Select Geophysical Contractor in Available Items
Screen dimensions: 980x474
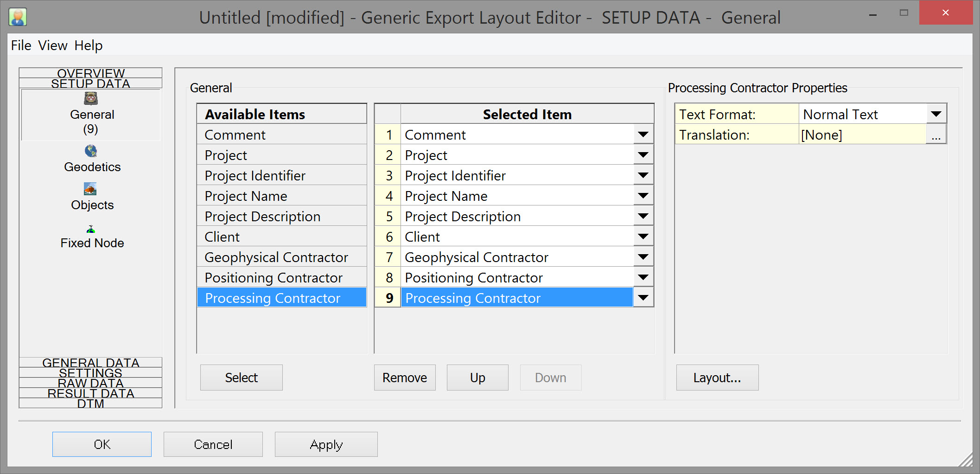tap(276, 257)
